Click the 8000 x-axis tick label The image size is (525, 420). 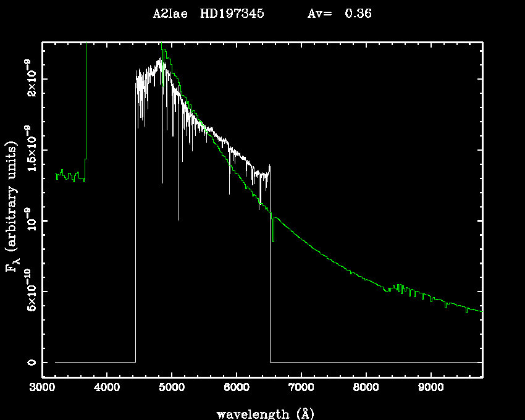[x=366, y=389]
